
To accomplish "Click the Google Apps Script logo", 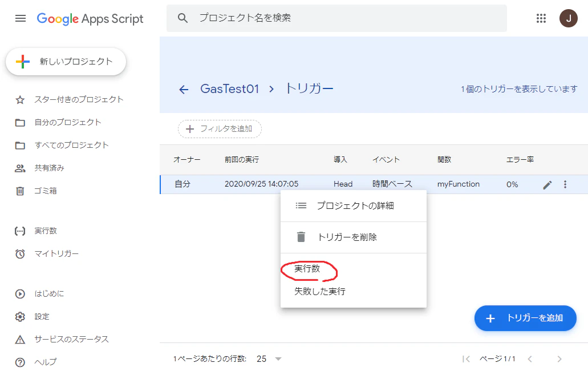I will pyautogui.click(x=90, y=18).
